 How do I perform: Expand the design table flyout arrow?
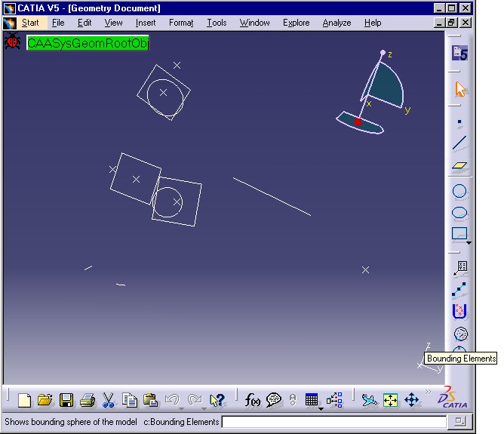coord(321,409)
